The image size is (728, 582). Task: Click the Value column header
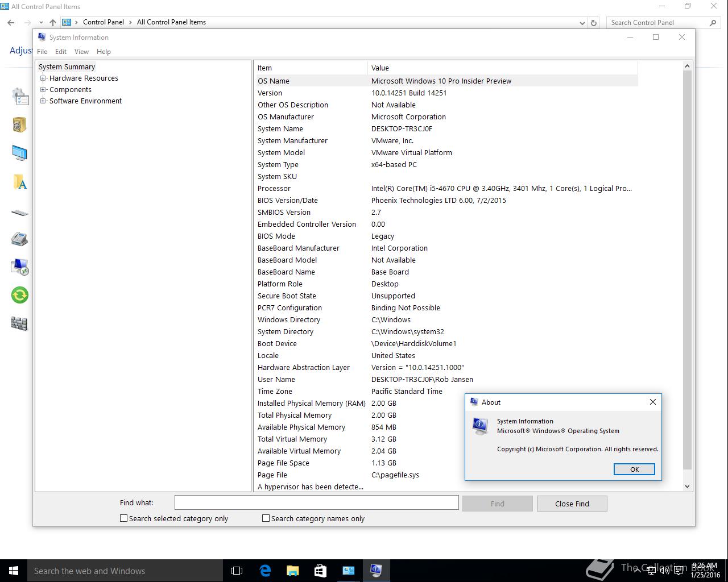point(503,68)
